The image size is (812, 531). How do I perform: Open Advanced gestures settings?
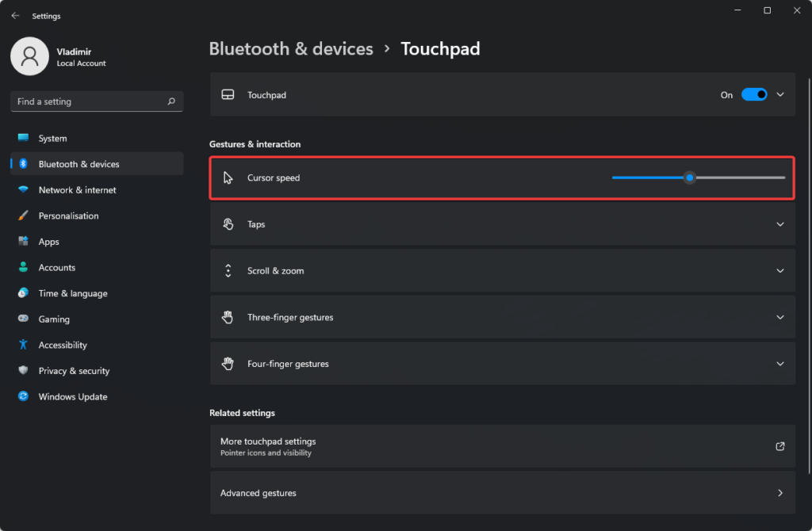pyautogui.click(x=502, y=492)
